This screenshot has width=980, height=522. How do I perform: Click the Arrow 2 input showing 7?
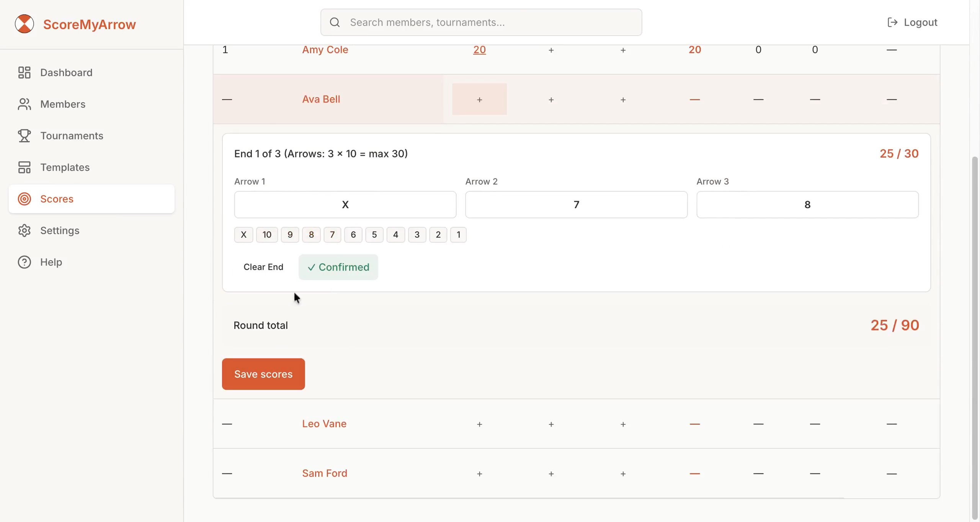[576, 205]
